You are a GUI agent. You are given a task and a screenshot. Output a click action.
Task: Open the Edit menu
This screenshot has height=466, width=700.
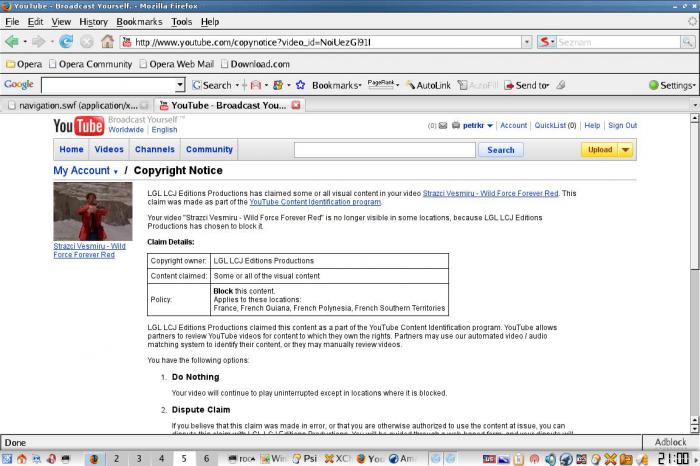pyautogui.click(x=35, y=22)
